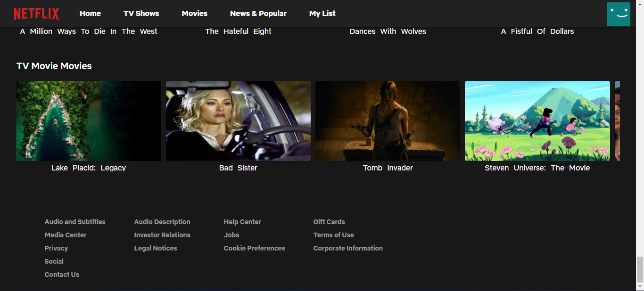Open the Movies section
The image size is (644, 291).
pos(194,13)
